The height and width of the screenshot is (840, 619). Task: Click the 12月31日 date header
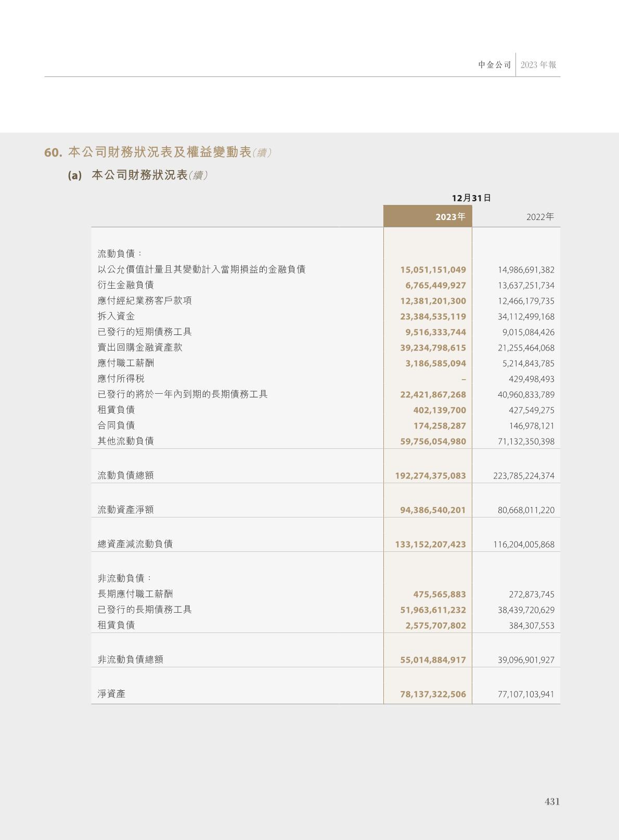[x=471, y=198]
